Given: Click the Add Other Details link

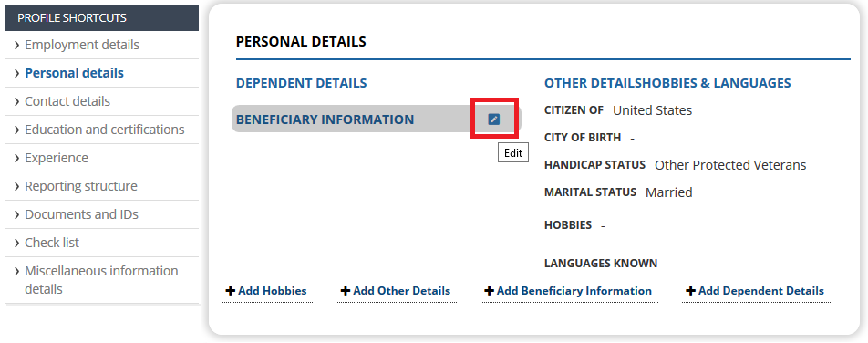Looking at the screenshot, I should tap(396, 290).
